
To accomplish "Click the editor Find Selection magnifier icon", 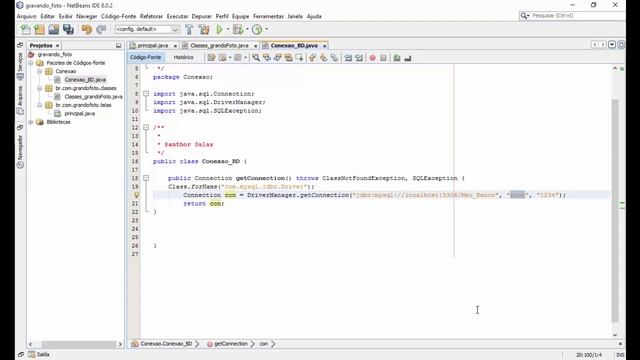I will [256, 58].
